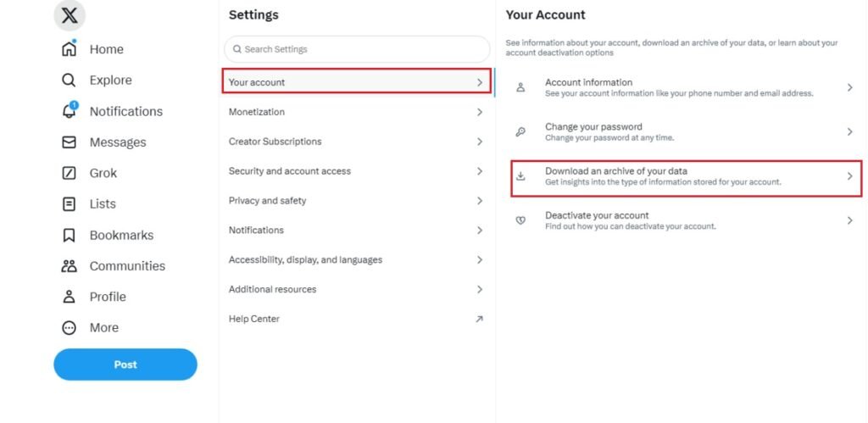Screen dimensions: 868x423
Task: Click the Lists icon in sidebar
Action: click(70, 204)
